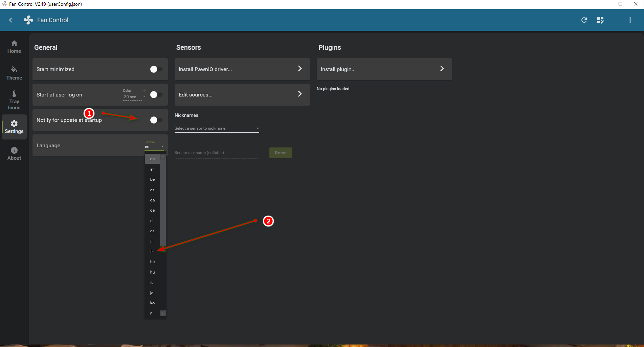Enable Start at user log on
Screen dimensions: 644x347
click(156, 95)
